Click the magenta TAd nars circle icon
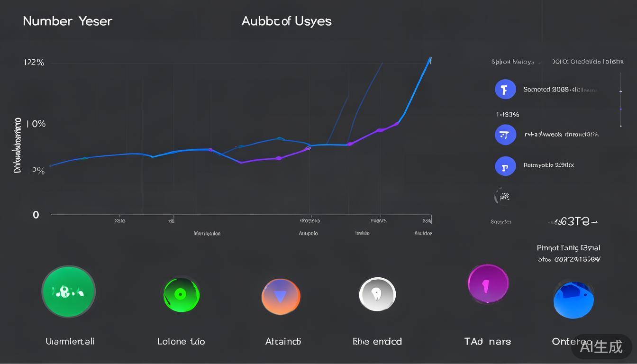 (488, 284)
